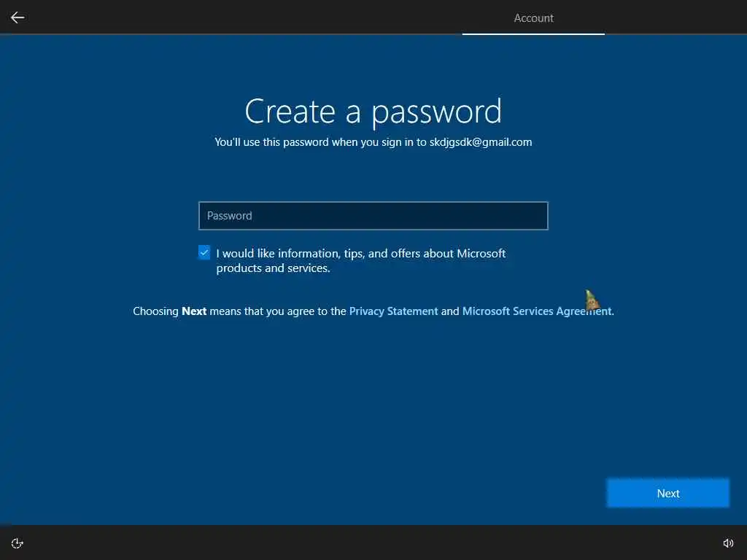Focus the Password input field
This screenshot has width=747, height=560.
coord(373,216)
